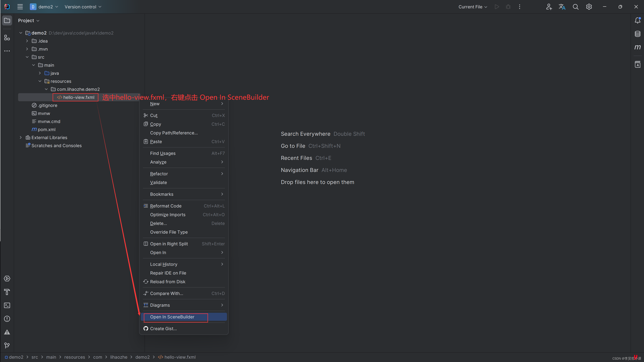The height and width of the screenshot is (362, 644).
Task: Click the Settings gear icon
Action: [x=589, y=7]
